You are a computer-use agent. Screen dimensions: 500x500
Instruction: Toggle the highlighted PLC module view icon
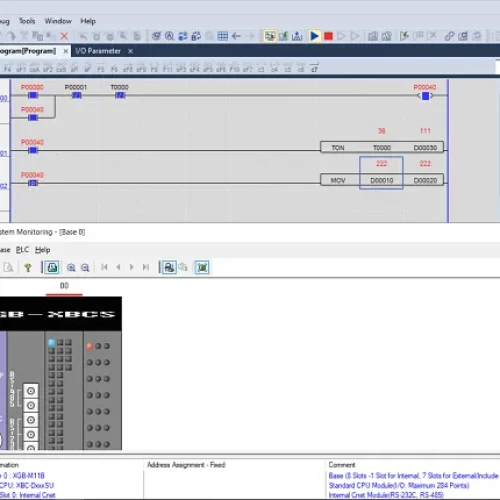click(52, 267)
